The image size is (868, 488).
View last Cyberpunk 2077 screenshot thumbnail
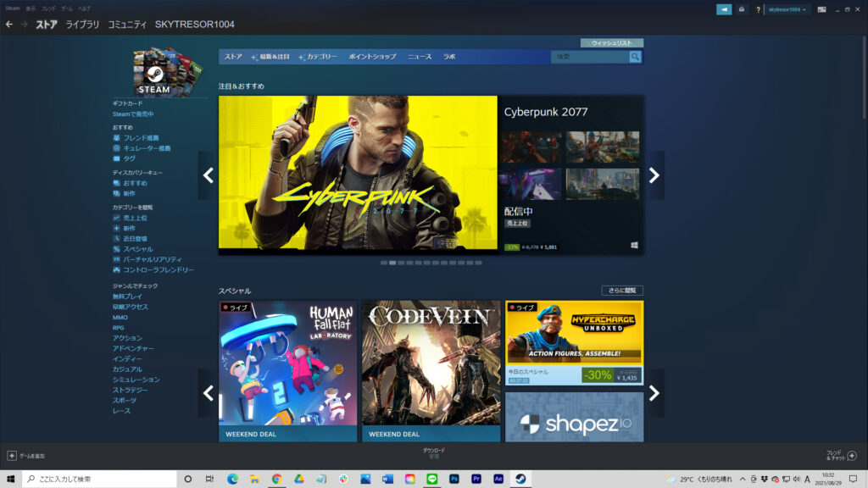click(x=603, y=184)
